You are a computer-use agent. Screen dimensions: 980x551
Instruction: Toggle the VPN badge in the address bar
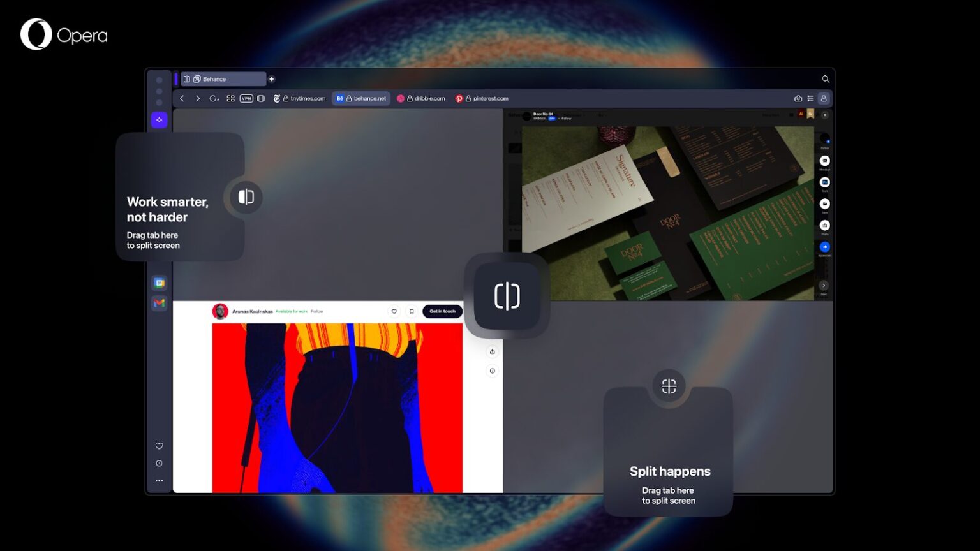246,99
